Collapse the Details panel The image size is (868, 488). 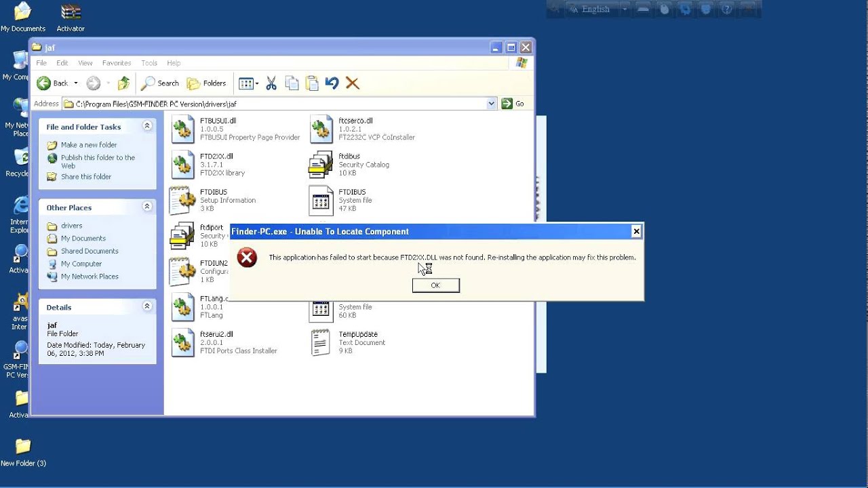pos(147,306)
